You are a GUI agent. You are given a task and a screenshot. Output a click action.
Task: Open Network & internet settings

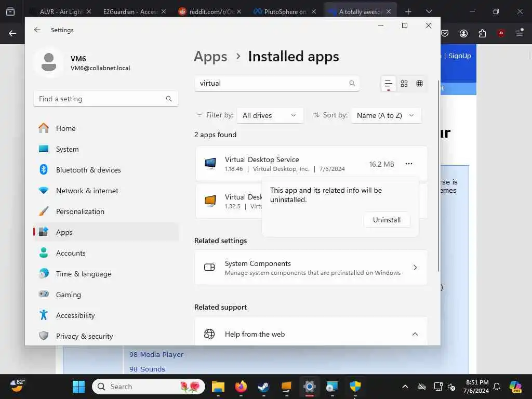[106, 191]
